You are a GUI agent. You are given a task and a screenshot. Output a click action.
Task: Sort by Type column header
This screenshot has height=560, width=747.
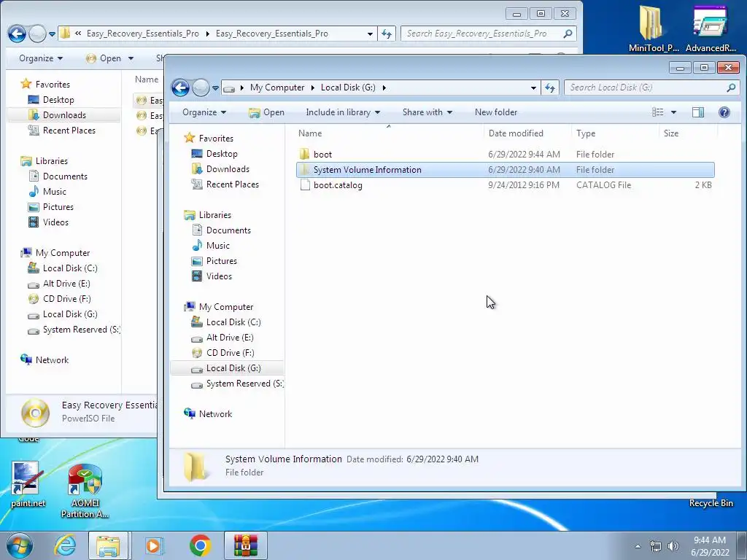[616, 133]
